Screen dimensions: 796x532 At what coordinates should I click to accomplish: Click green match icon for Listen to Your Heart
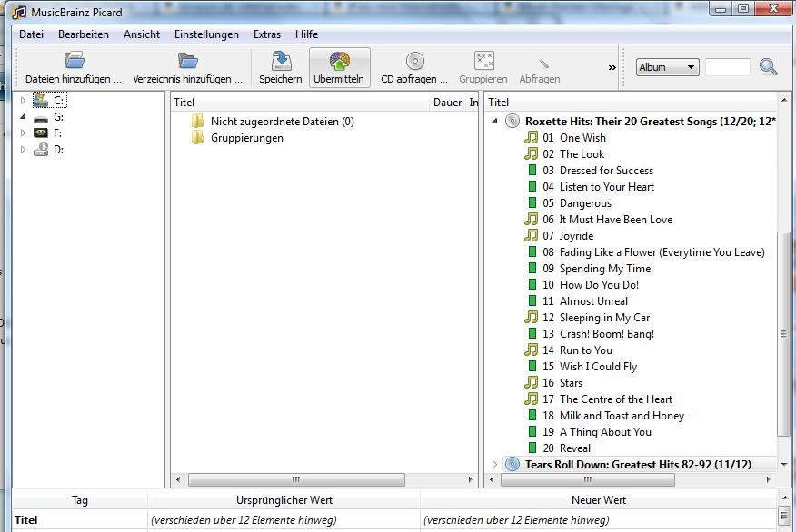click(x=532, y=186)
